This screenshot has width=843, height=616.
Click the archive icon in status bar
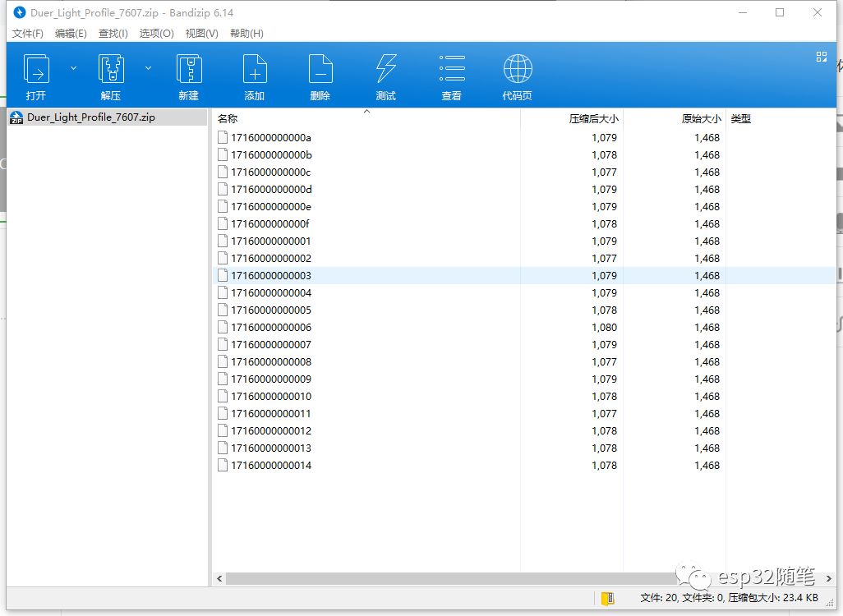(607, 598)
